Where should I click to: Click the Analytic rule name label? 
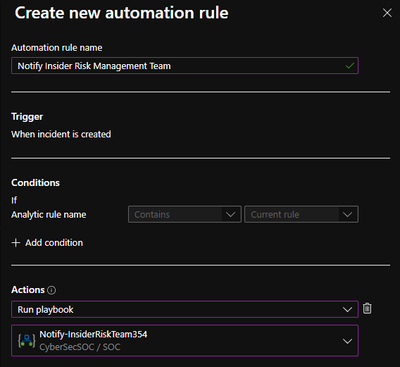click(49, 215)
